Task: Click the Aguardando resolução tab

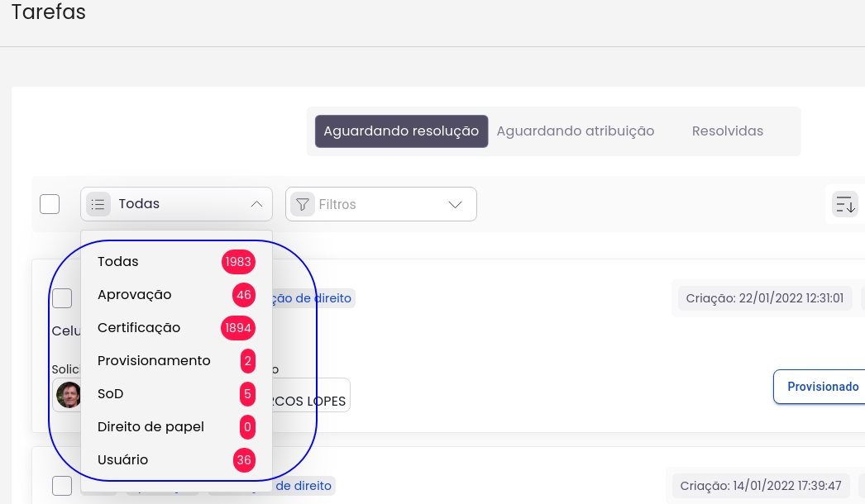Action: 401,131
